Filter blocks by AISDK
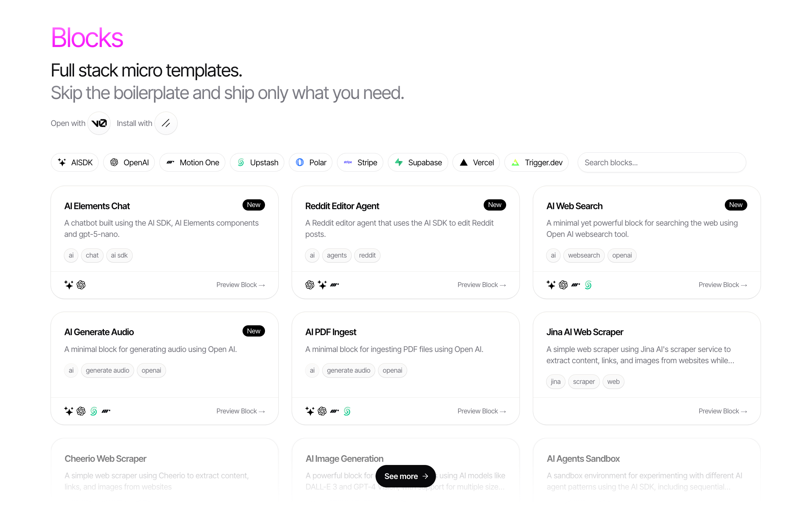Image resolution: width=808 pixels, height=532 pixels. (75, 162)
